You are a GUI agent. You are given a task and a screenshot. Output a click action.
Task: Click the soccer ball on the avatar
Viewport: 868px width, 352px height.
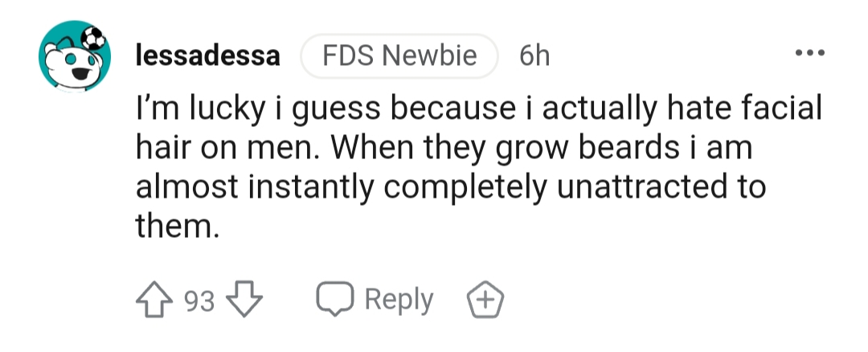93,39
